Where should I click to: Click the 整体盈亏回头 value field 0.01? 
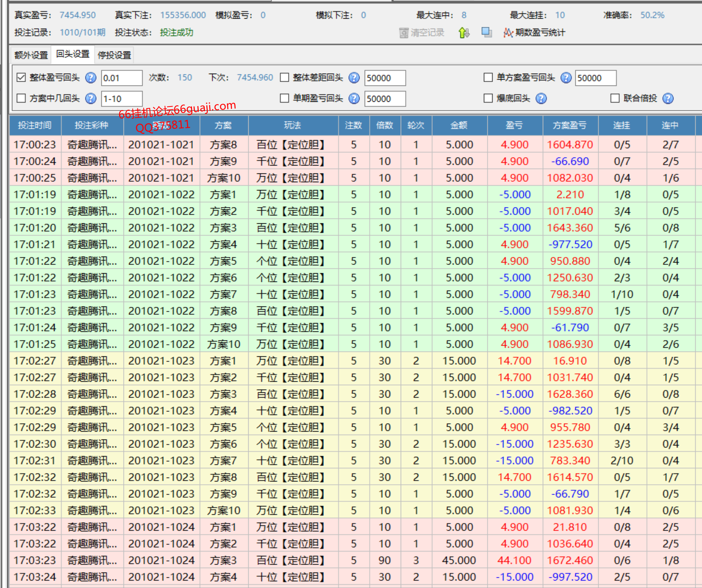point(122,78)
